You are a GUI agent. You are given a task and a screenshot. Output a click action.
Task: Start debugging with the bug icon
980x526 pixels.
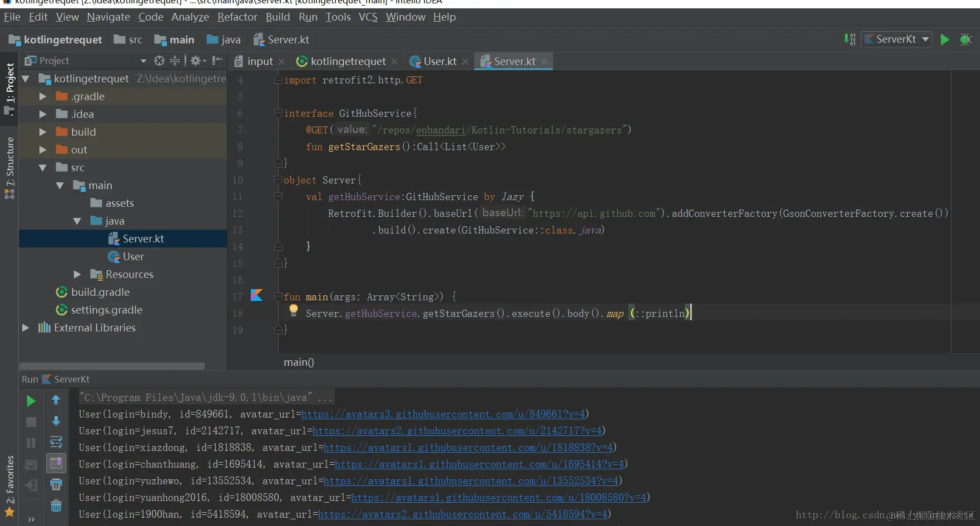(x=966, y=39)
